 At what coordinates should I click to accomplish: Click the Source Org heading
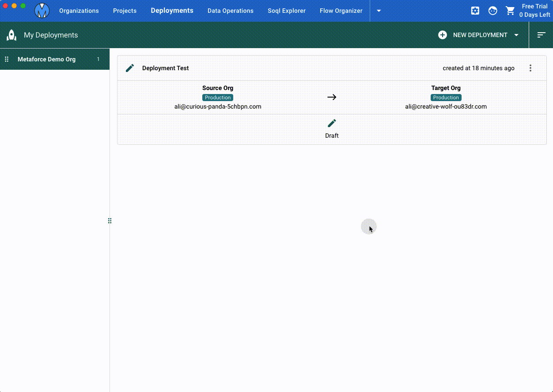click(x=218, y=88)
